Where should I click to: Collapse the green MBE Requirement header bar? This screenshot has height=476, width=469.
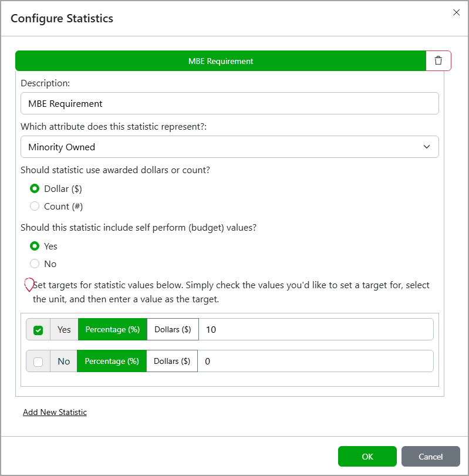click(x=221, y=60)
